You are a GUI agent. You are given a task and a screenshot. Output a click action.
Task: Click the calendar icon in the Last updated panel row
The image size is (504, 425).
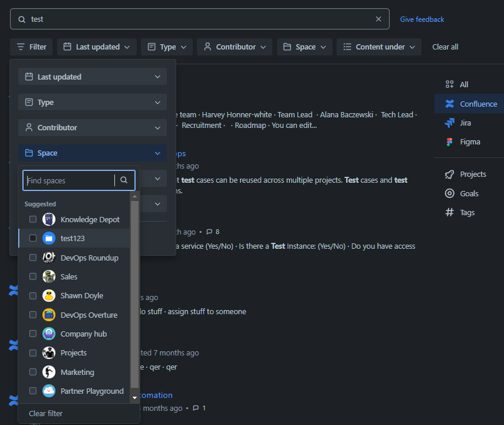(x=29, y=77)
